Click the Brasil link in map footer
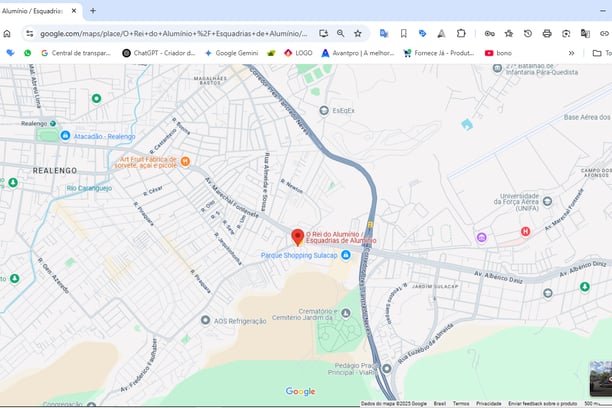 coord(440,403)
